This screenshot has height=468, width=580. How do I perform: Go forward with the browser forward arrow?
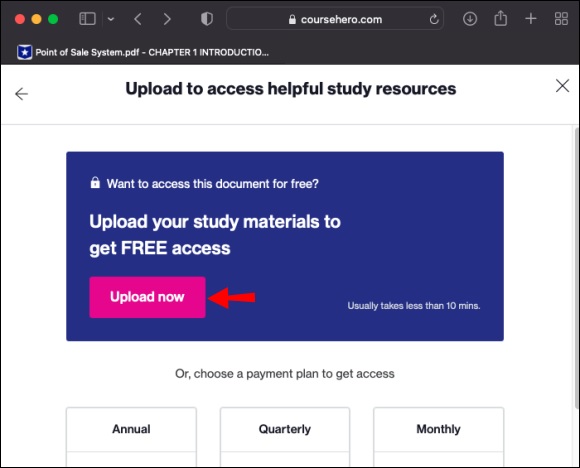(x=167, y=19)
